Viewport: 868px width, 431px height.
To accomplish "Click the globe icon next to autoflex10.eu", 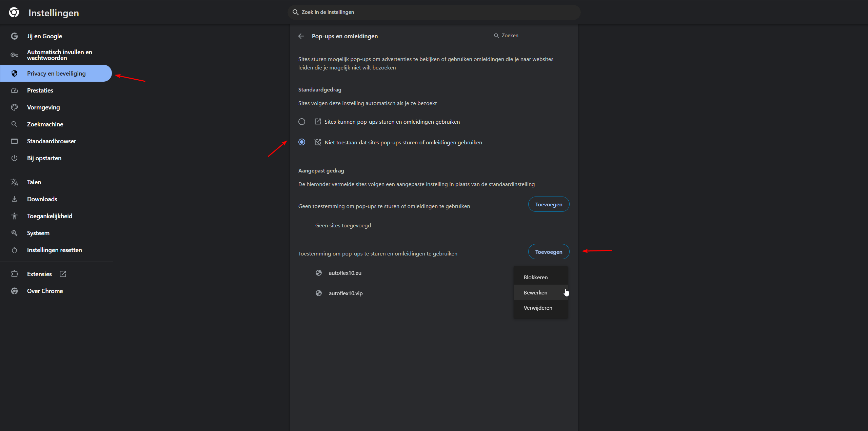I will 319,273.
